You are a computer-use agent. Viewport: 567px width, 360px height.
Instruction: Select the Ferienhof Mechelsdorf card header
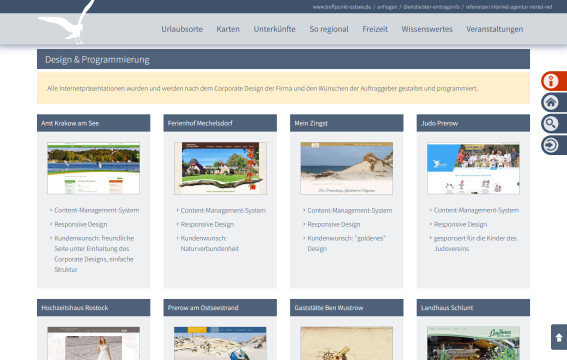[220, 123]
